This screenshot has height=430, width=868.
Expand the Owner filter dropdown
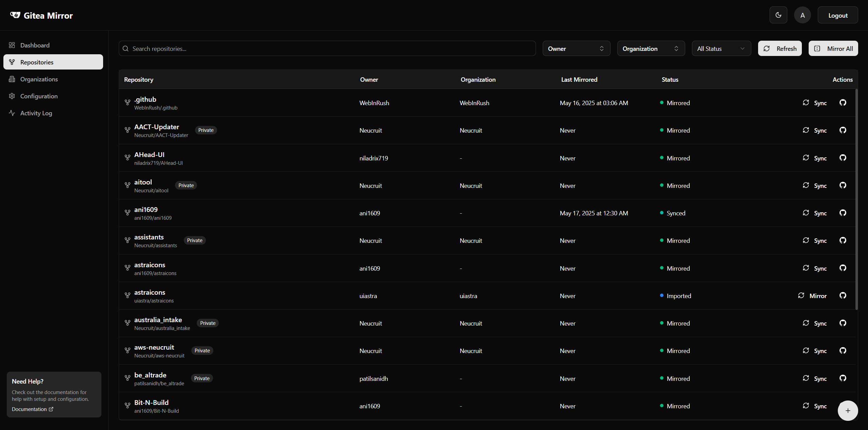[576, 48]
